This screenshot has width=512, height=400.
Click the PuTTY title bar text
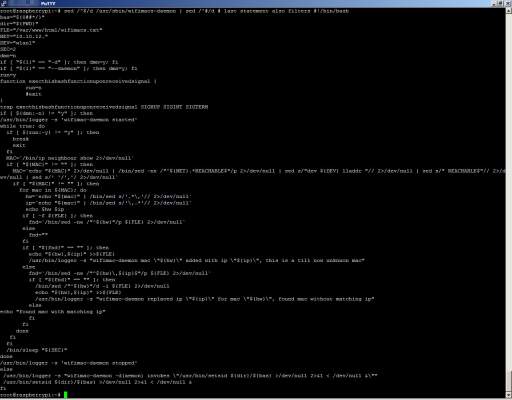pos(48,4)
